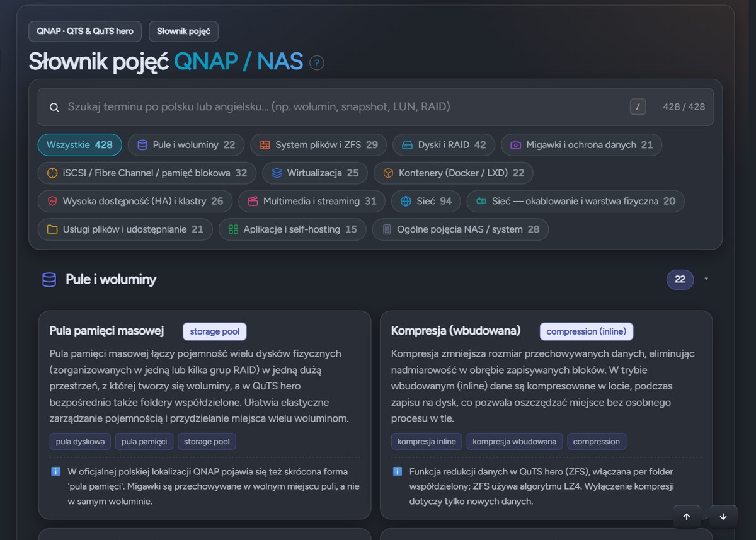Click the Dyski i RAID drive icon
The width and height of the screenshot is (756, 540).
point(407,145)
